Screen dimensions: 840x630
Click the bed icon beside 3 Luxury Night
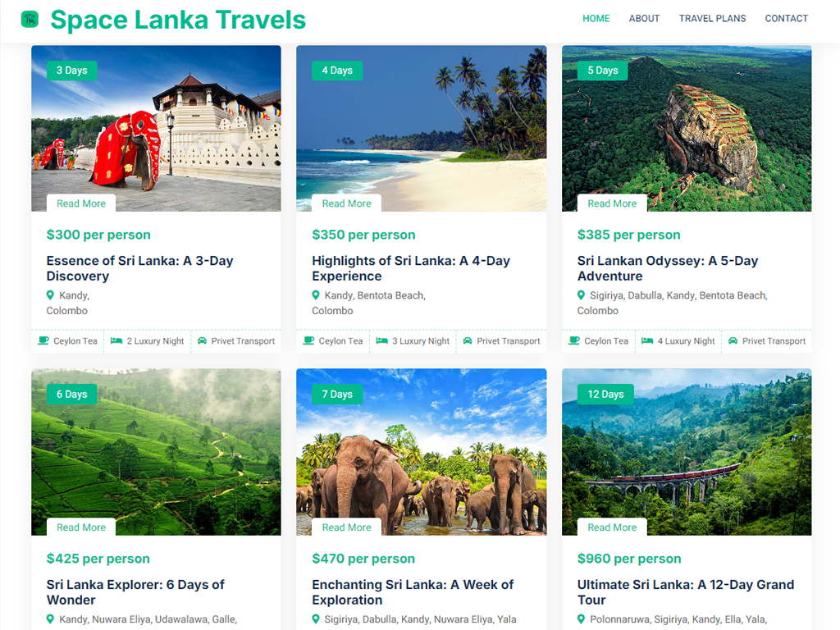[x=381, y=340]
